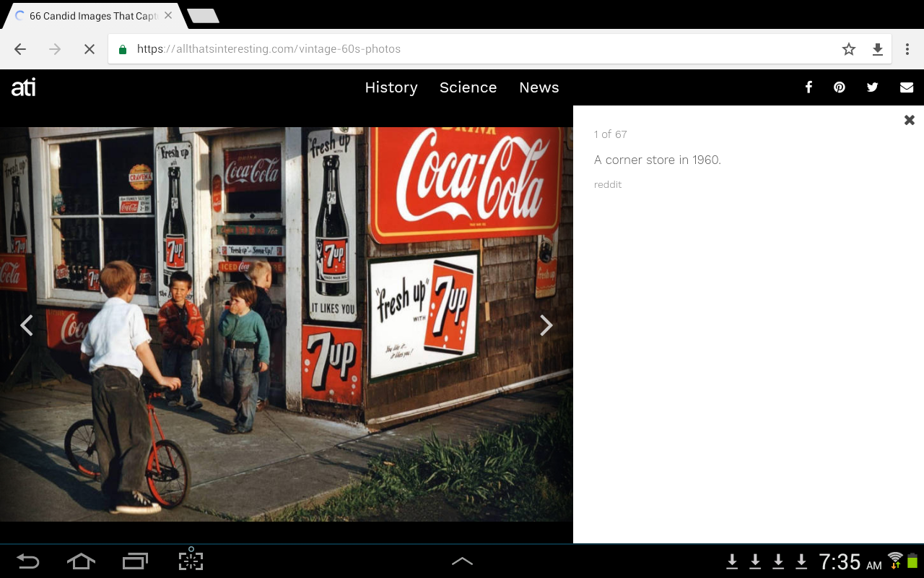Viewport: 924px width, 578px height.
Task: Click the download icon in the address bar
Action: point(878,49)
